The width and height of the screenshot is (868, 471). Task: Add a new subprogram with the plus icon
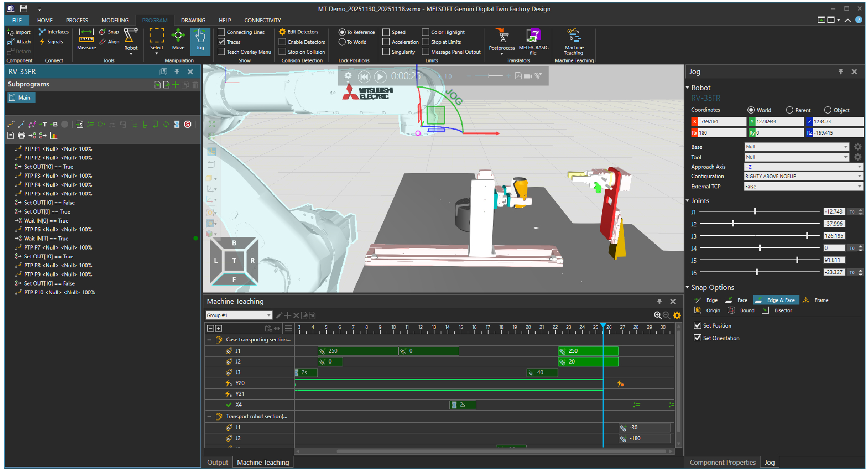click(x=176, y=85)
